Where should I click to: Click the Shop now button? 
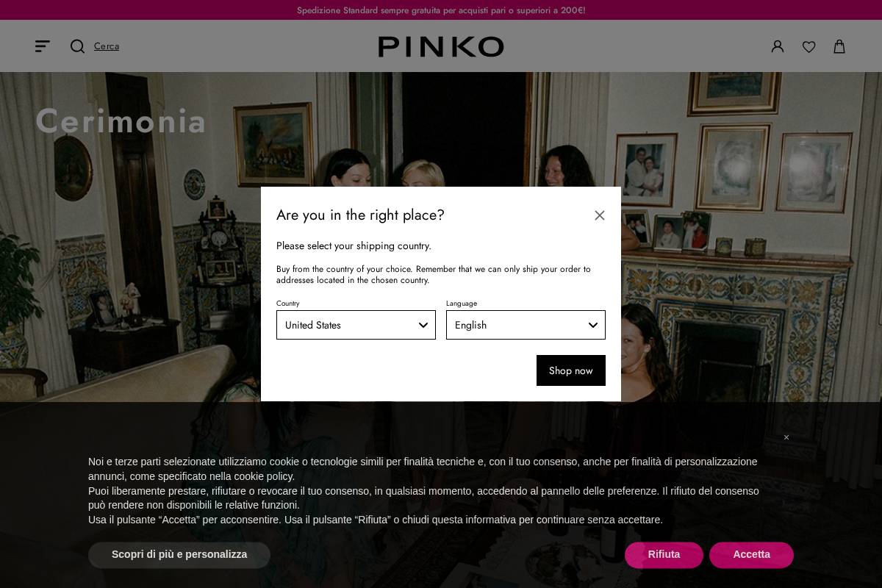[570, 370]
